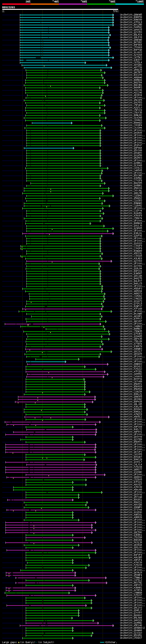Open hit UniRef100_A5K5C2
Viewport: 146px width, 644px height.
[131, 417]
